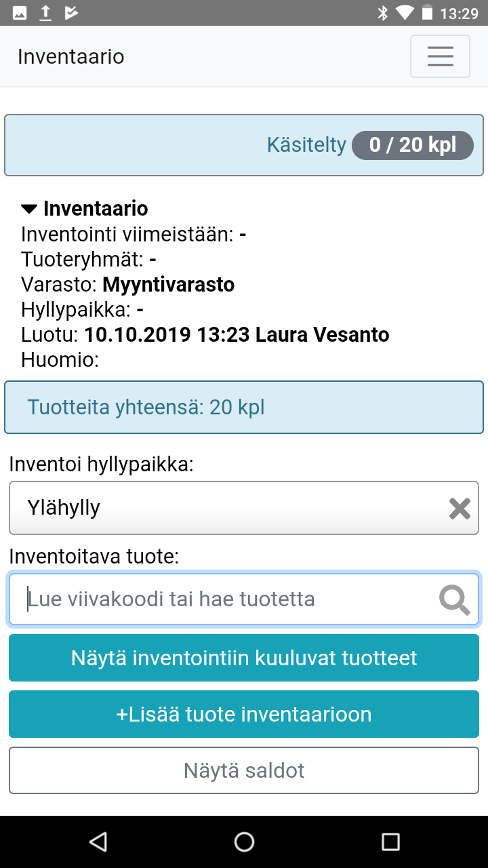Screen dimensions: 488x868
Task: Tap the 0 / 20 kpl badge
Action: (x=412, y=145)
